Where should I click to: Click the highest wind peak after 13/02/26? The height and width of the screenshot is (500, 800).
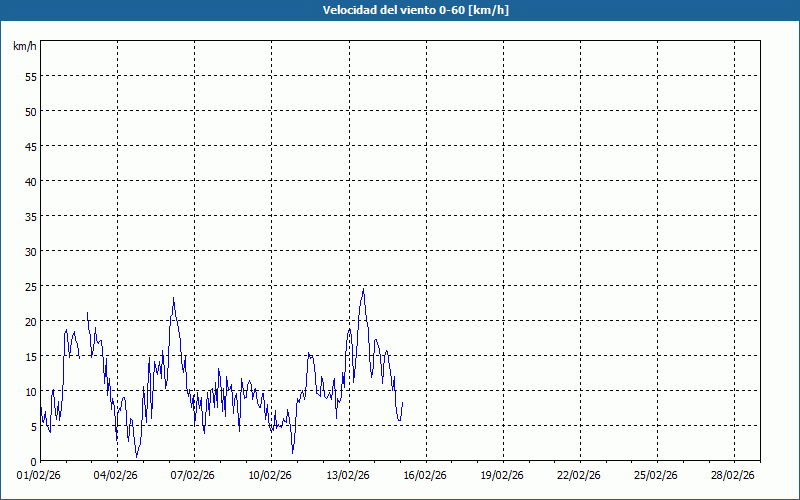363,290
